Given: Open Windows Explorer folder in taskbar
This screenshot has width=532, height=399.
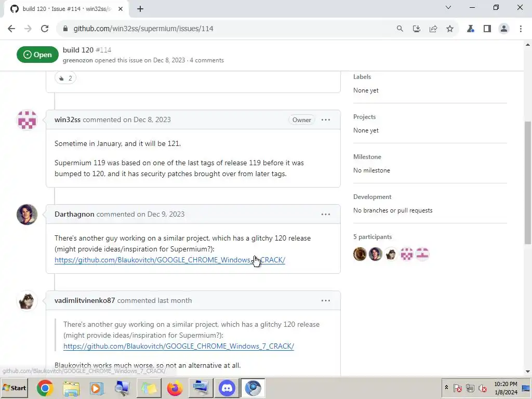Looking at the screenshot, I should click(71, 388).
